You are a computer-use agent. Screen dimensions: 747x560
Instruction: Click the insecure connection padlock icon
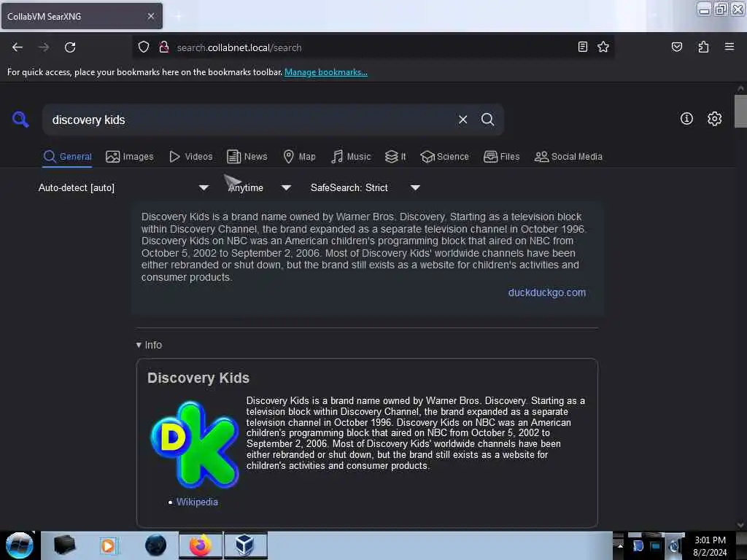click(164, 47)
